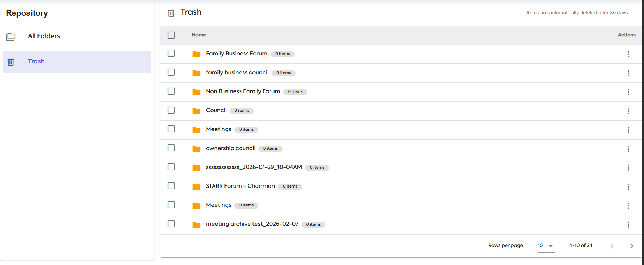The height and width of the screenshot is (265, 644).
Task: Expand the Rows per page dropdown
Action: [x=546, y=246]
